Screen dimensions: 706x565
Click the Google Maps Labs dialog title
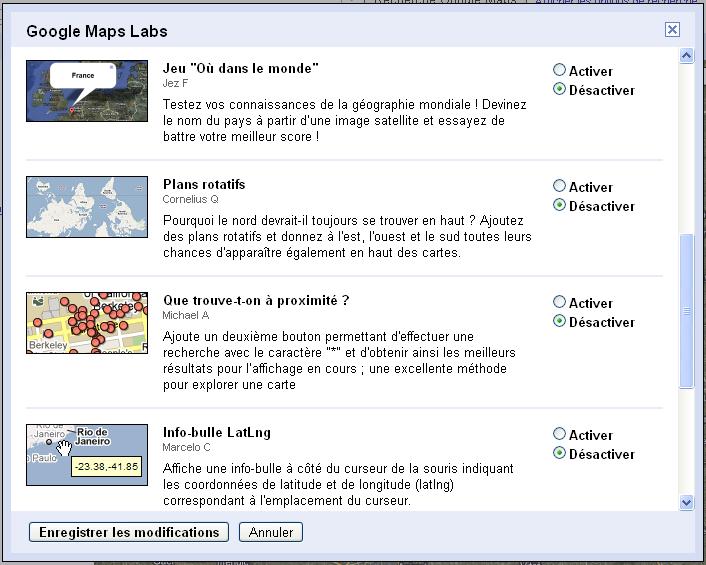pos(97,31)
